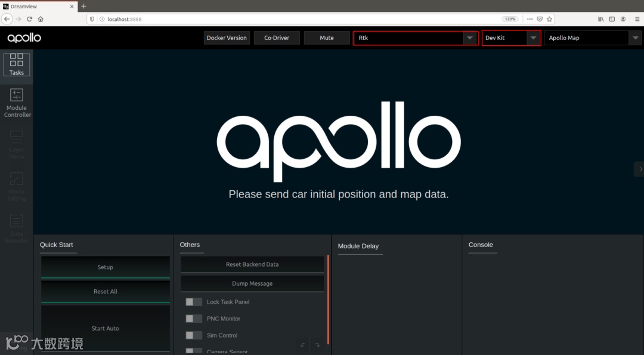Turn on the Sim Control switch
Viewport: 644px width, 355px height.
[193, 335]
